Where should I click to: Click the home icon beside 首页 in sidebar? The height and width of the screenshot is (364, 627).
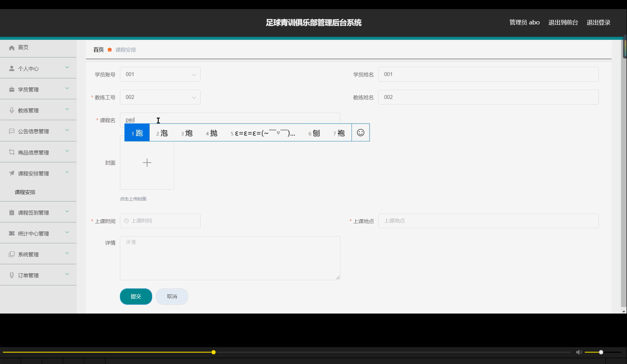pos(12,47)
